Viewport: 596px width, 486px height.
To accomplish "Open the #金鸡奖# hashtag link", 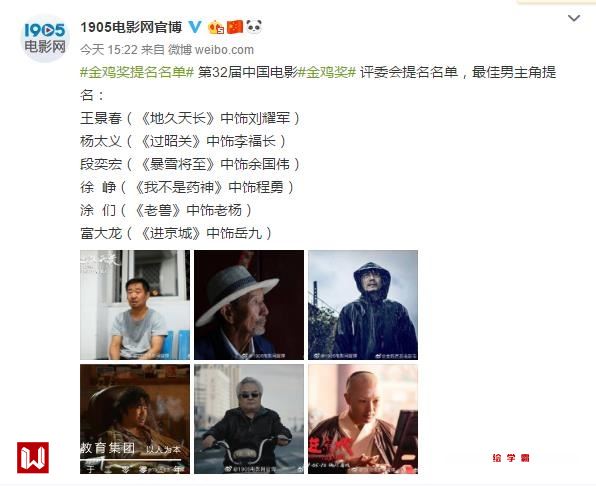I will click(x=327, y=72).
